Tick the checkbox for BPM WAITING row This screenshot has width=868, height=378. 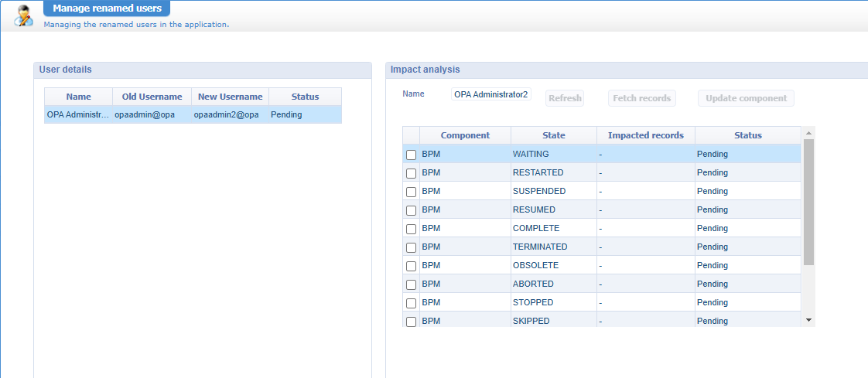(x=412, y=155)
